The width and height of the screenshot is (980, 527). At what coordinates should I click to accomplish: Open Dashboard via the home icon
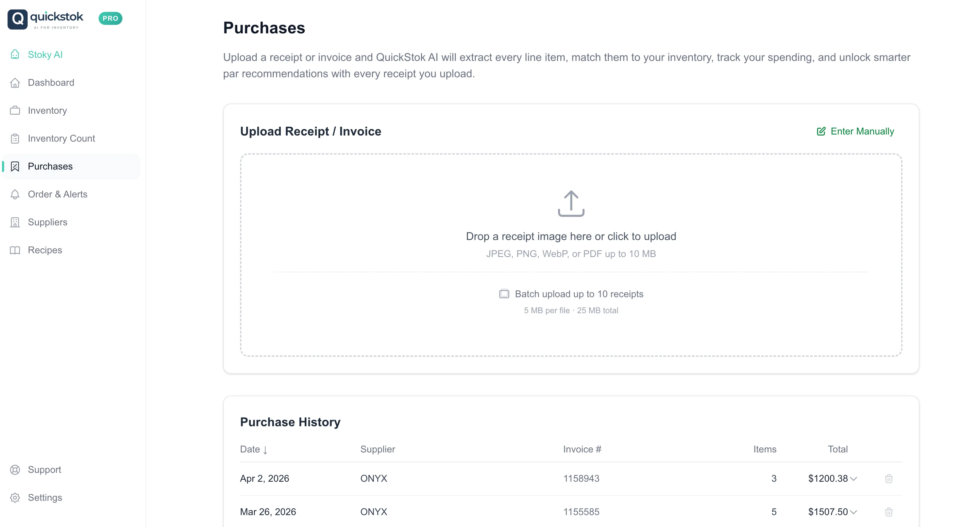pos(15,83)
